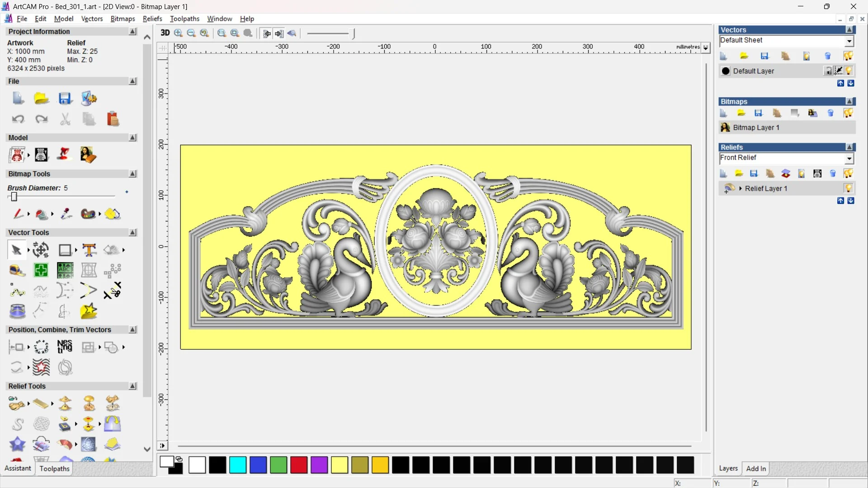Click the 3D view button
This screenshot has width=868, height=488.
tap(165, 33)
